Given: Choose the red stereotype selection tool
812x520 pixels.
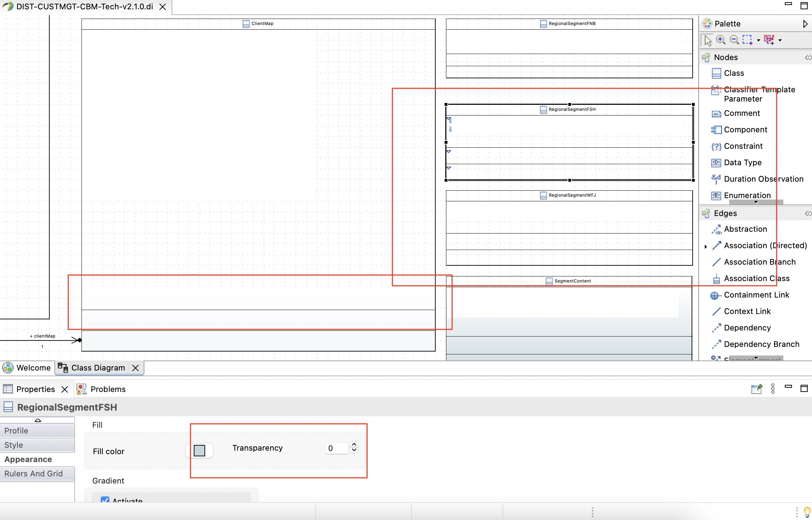Looking at the screenshot, I should [x=769, y=40].
